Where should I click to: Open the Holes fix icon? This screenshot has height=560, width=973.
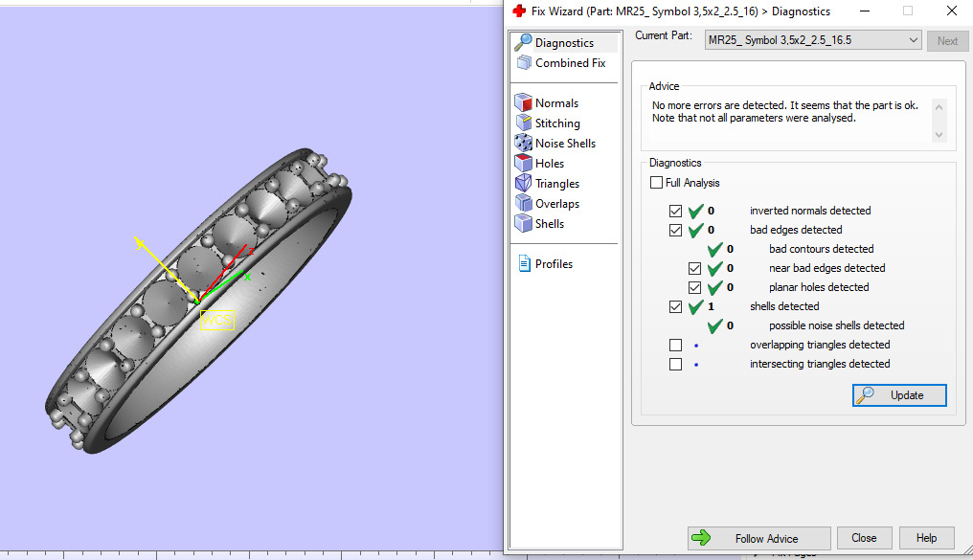524,163
